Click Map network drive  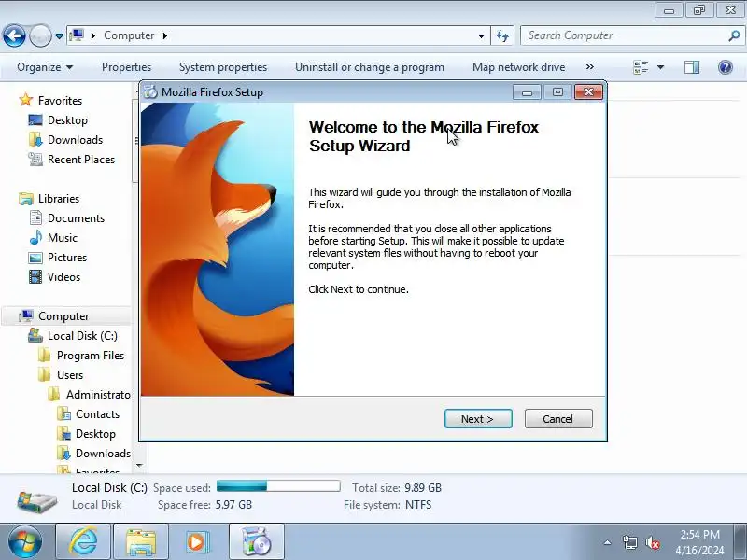click(519, 67)
